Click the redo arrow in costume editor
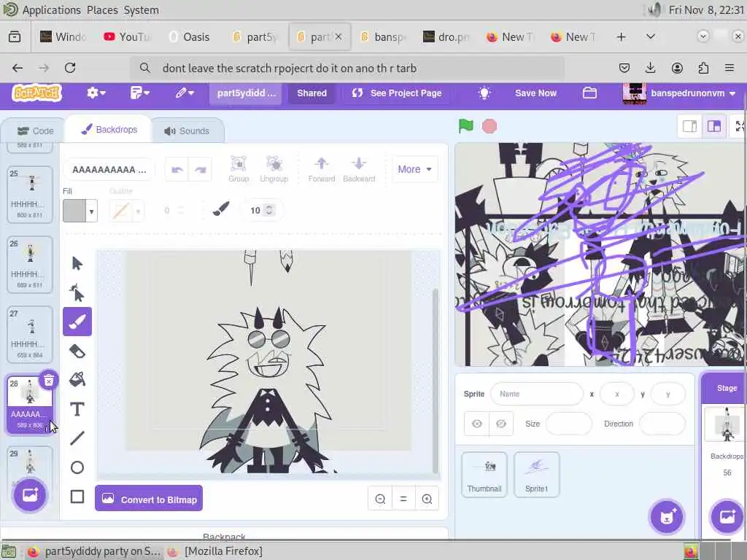This screenshot has width=747, height=560. (200, 170)
